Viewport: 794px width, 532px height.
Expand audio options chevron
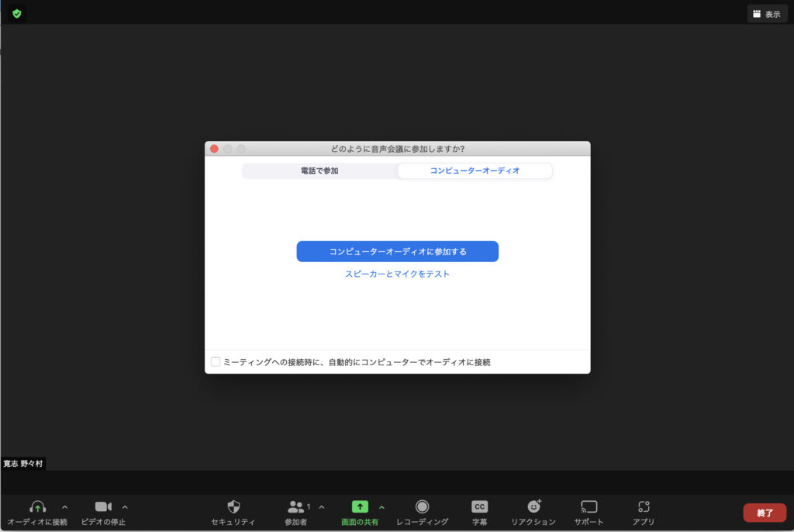point(65,506)
